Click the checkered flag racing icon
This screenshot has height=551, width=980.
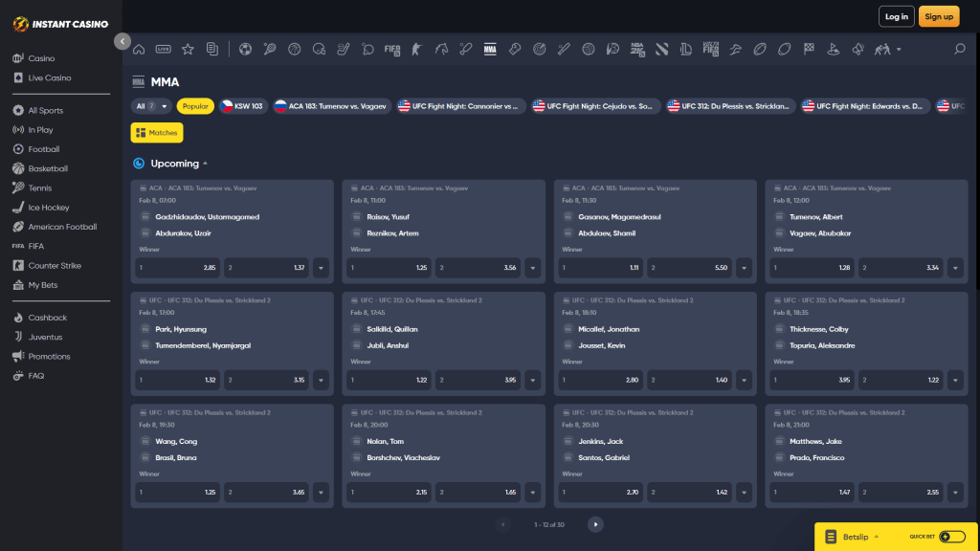point(809,49)
